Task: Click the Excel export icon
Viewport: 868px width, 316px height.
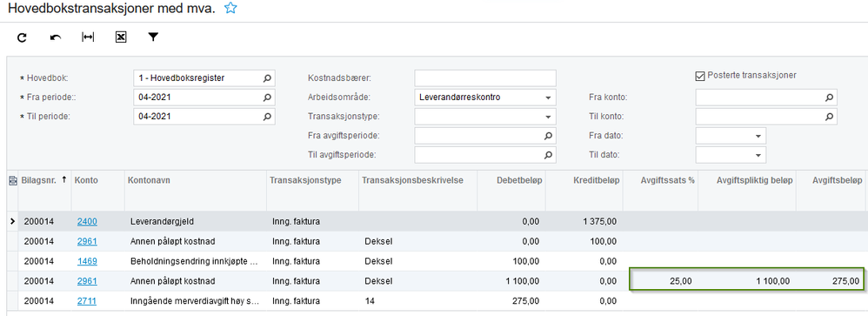Action: pos(121,37)
